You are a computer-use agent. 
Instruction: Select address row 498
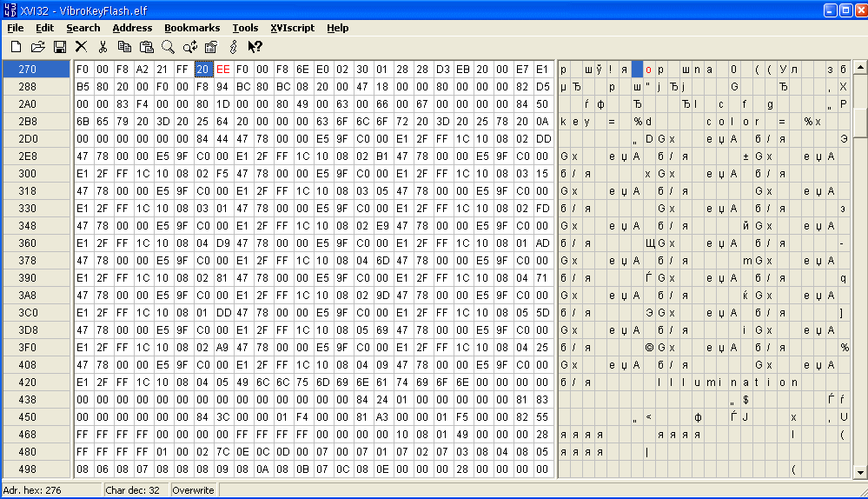(36, 469)
